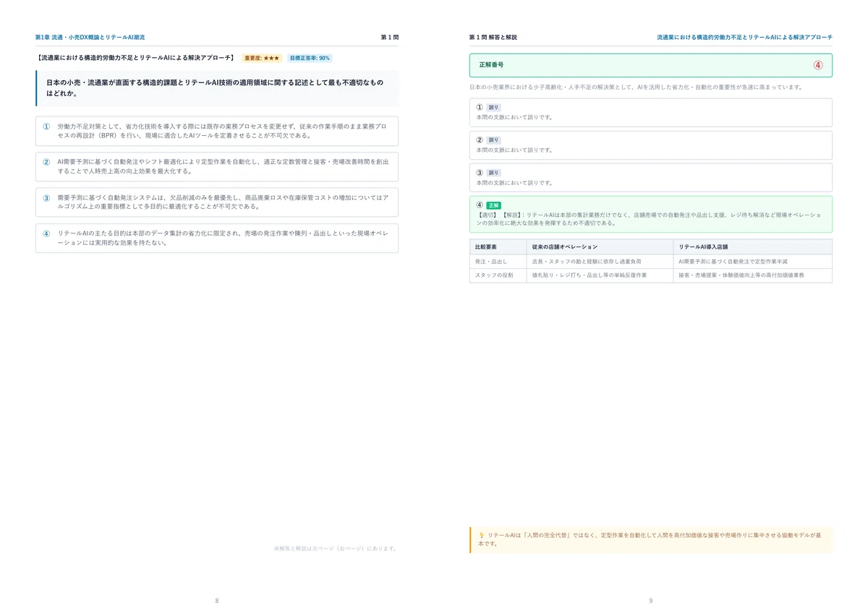
Task: Click the 誤り badge next to explanation ②
Action: [x=494, y=140]
